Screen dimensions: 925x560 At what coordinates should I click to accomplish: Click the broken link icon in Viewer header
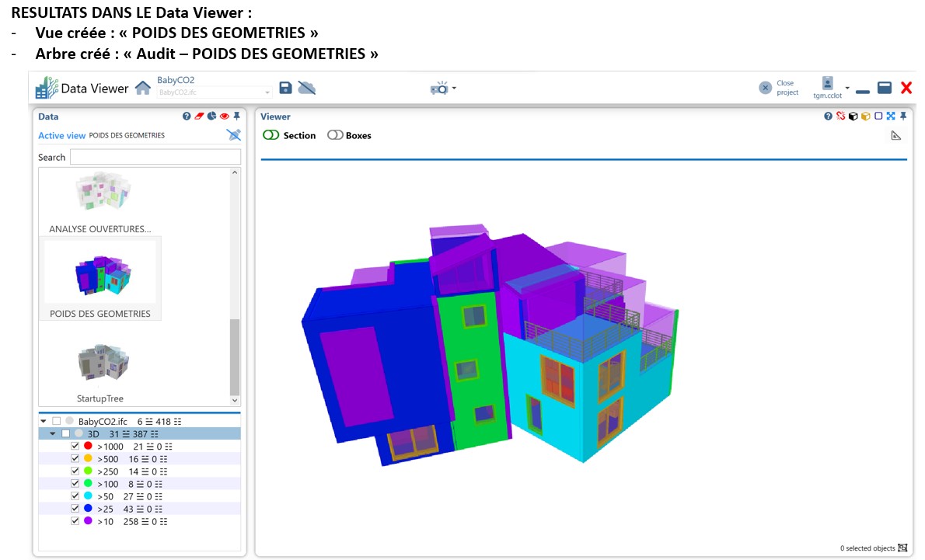(x=840, y=117)
